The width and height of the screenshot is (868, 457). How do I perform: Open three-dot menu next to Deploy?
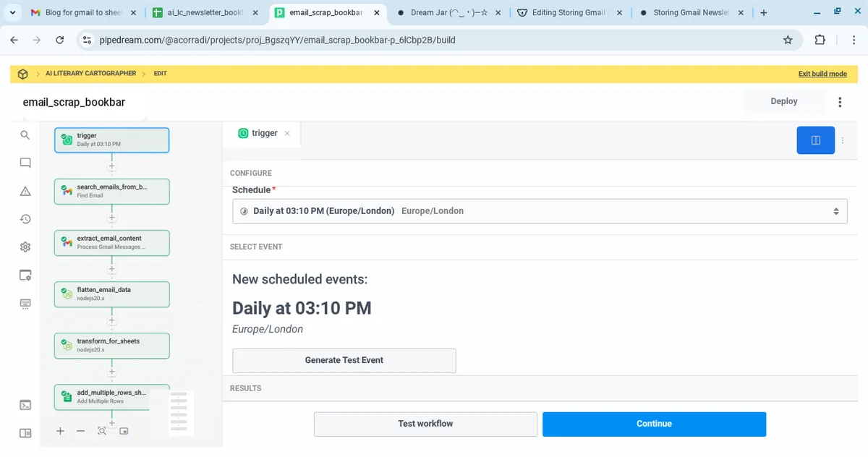coord(840,102)
